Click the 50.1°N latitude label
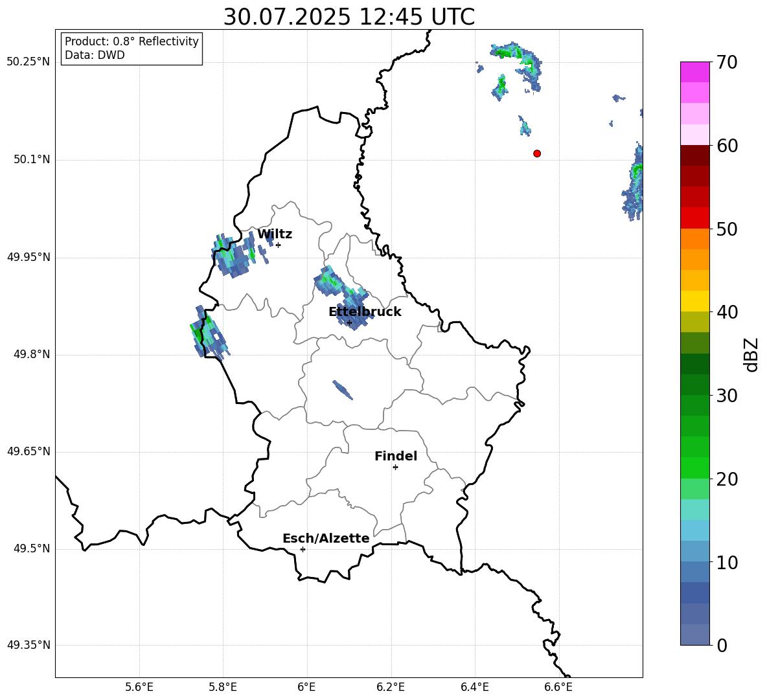 coord(32,159)
